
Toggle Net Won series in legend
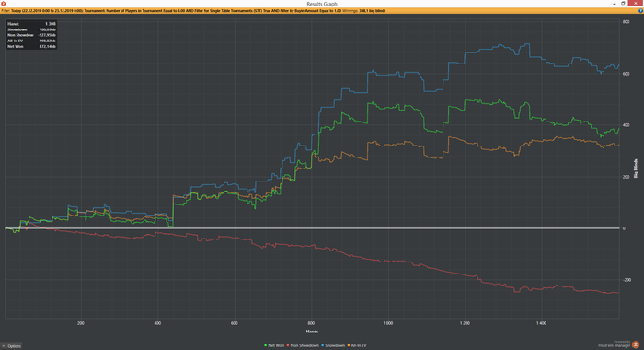pyautogui.click(x=274, y=345)
